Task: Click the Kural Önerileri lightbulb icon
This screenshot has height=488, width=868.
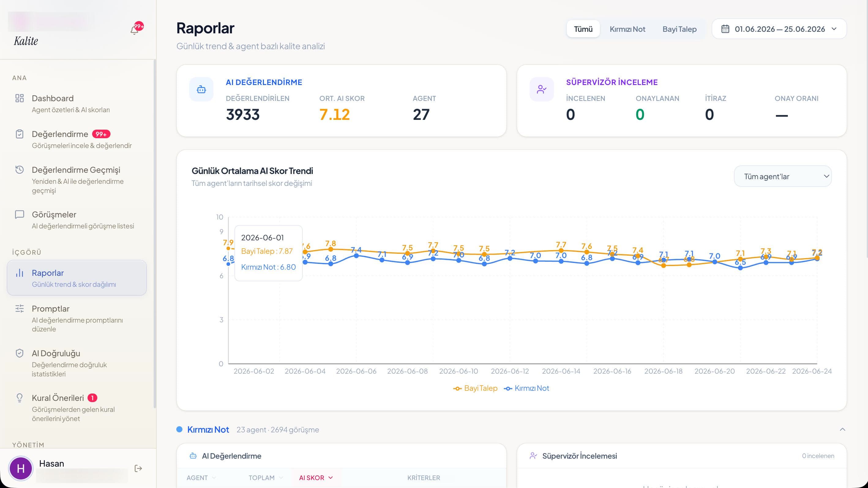Action: click(x=20, y=398)
